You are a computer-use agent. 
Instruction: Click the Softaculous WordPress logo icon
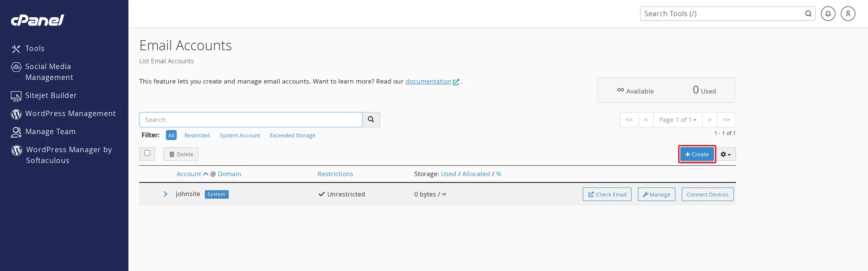coord(17,150)
